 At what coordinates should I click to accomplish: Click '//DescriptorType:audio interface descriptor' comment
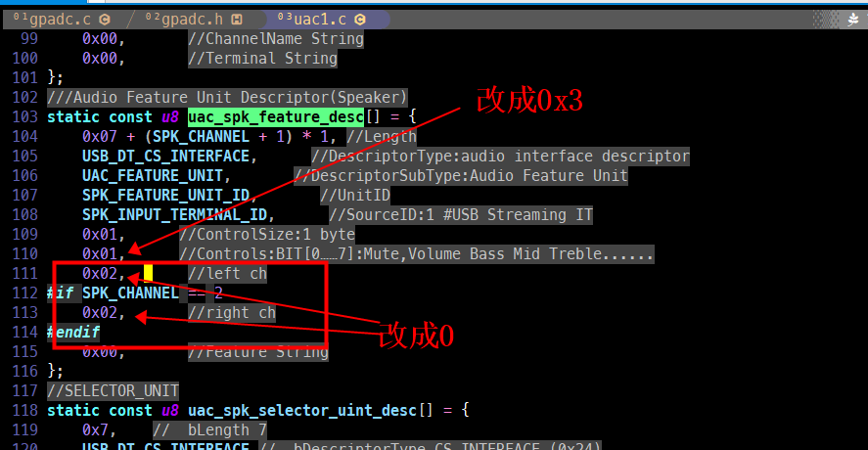tap(500, 157)
